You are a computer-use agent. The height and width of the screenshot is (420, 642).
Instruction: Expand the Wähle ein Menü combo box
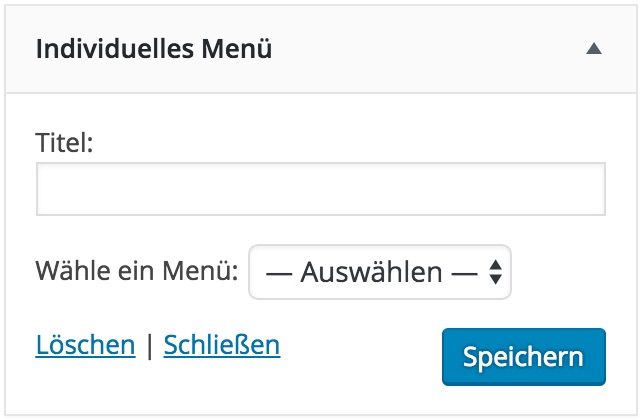click(380, 272)
